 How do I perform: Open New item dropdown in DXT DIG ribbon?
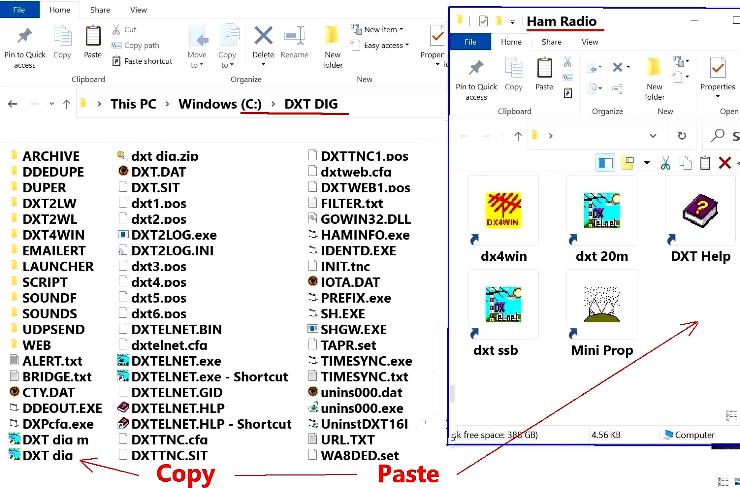(377, 29)
